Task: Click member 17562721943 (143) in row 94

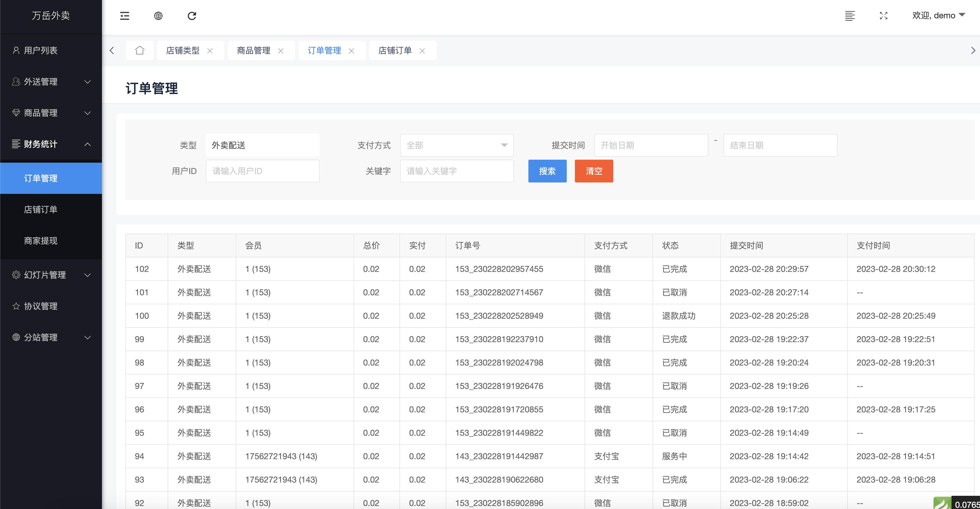Action: [281, 456]
